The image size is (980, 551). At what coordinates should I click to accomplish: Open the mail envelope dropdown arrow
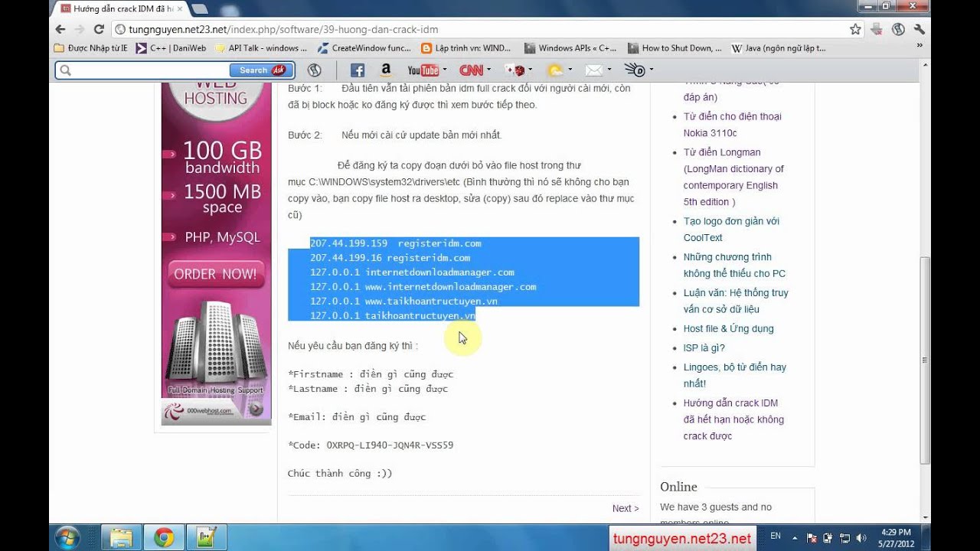pyautogui.click(x=609, y=70)
